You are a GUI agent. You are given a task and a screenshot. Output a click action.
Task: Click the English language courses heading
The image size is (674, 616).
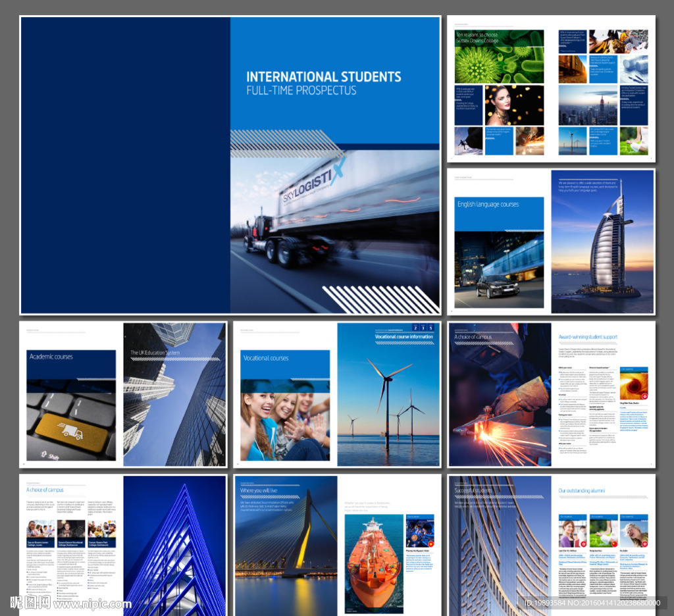[488, 204]
